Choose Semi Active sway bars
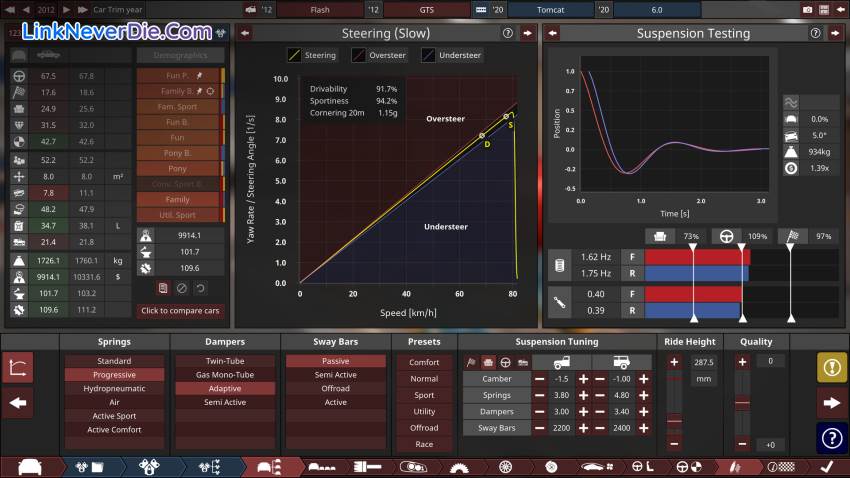850x478 pixels. point(336,375)
